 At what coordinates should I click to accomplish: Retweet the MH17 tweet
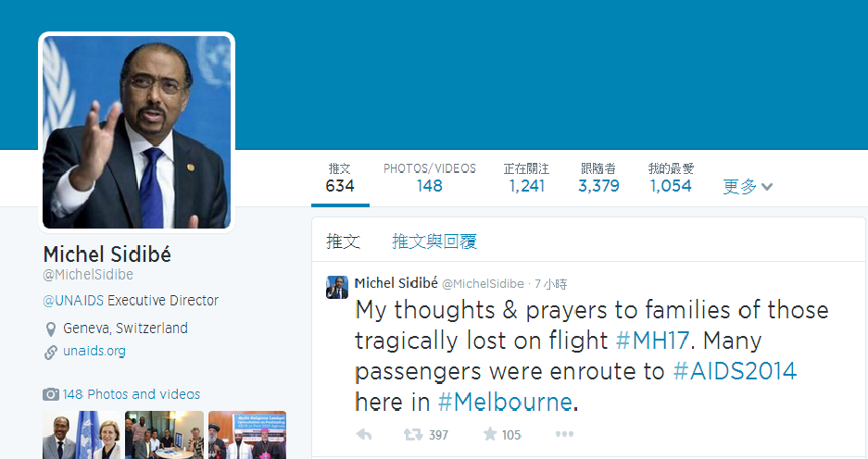(x=412, y=434)
